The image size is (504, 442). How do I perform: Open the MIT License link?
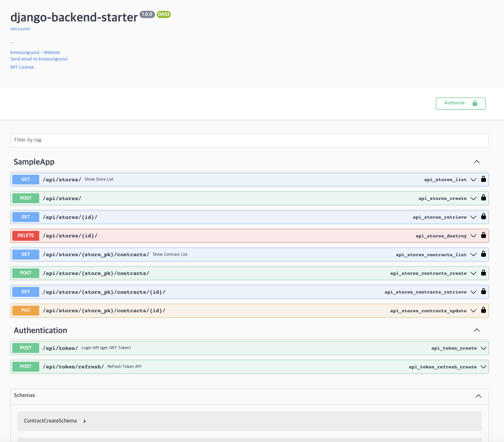pos(22,67)
